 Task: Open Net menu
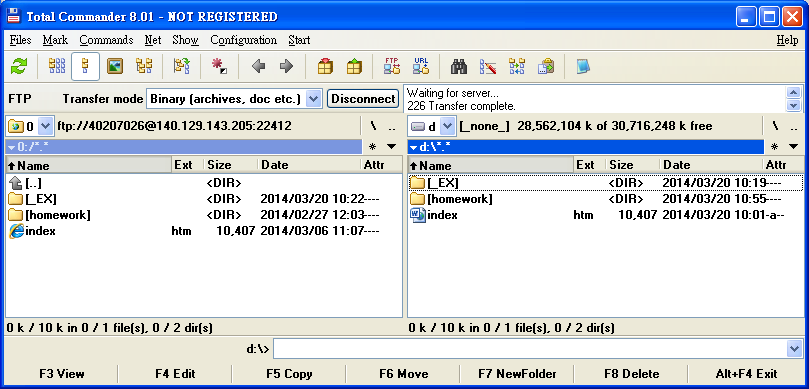[x=153, y=40]
